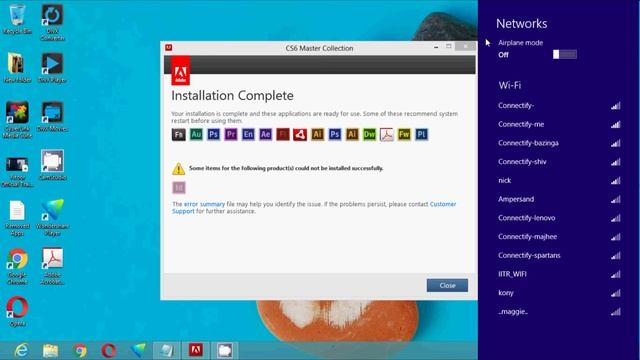Open the error summary link
The image size is (640, 360).
204,204
